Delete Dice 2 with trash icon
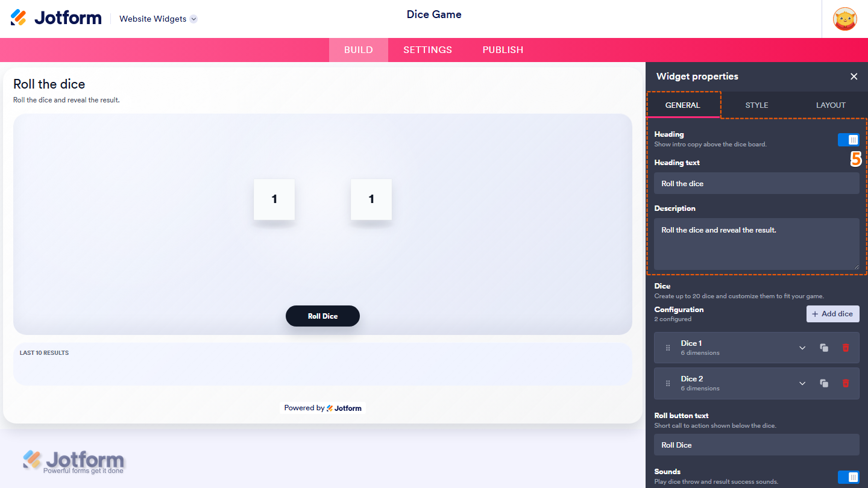868x488 pixels. 846,383
